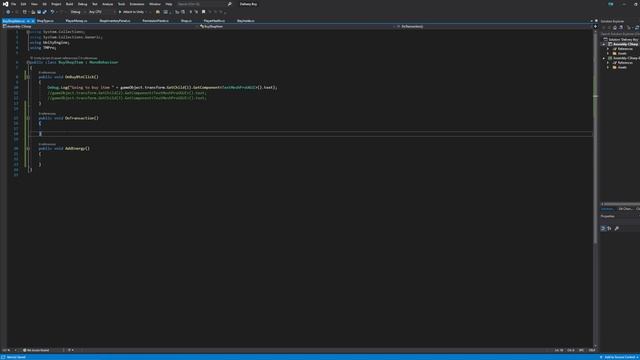Open the Window menu
Screen dimensions: 640x360
pos(155,4)
